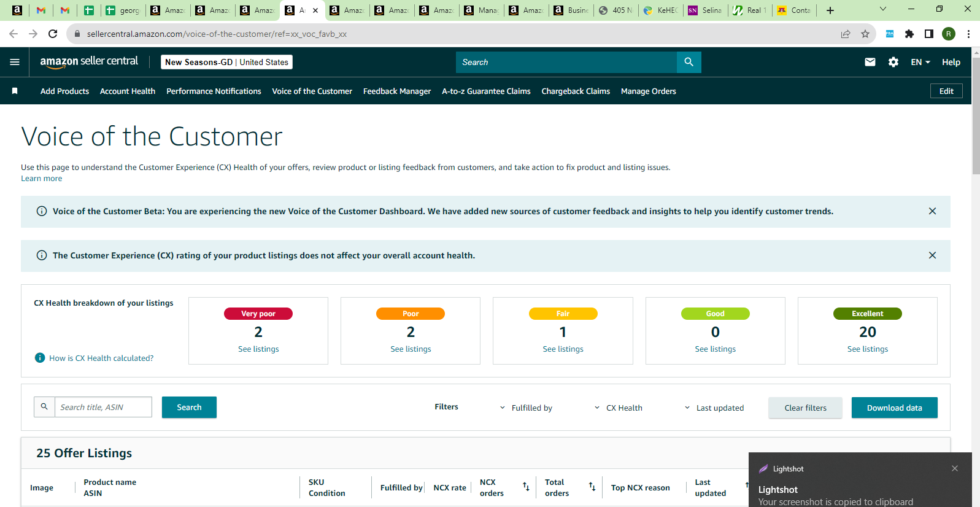Screen dimensions: 980x507
Task: Open a new browser tab
Action: [830, 10]
